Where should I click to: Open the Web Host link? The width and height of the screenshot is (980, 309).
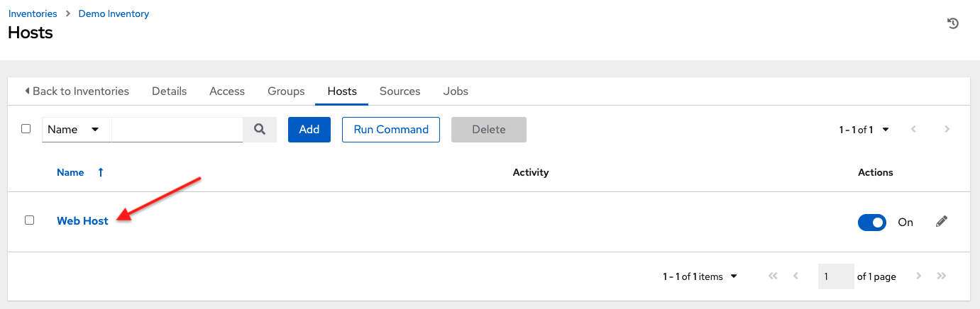pyautogui.click(x=82, y=221)
